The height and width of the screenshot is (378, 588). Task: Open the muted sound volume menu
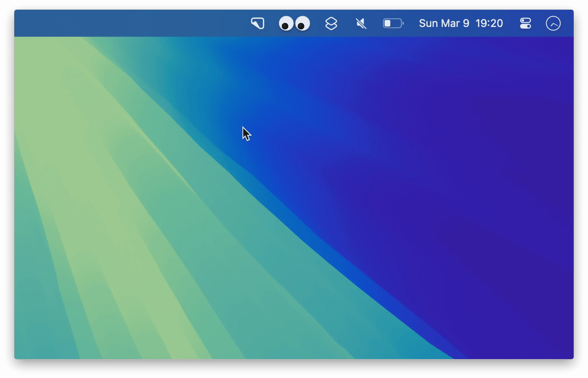[x=361, y=24]
